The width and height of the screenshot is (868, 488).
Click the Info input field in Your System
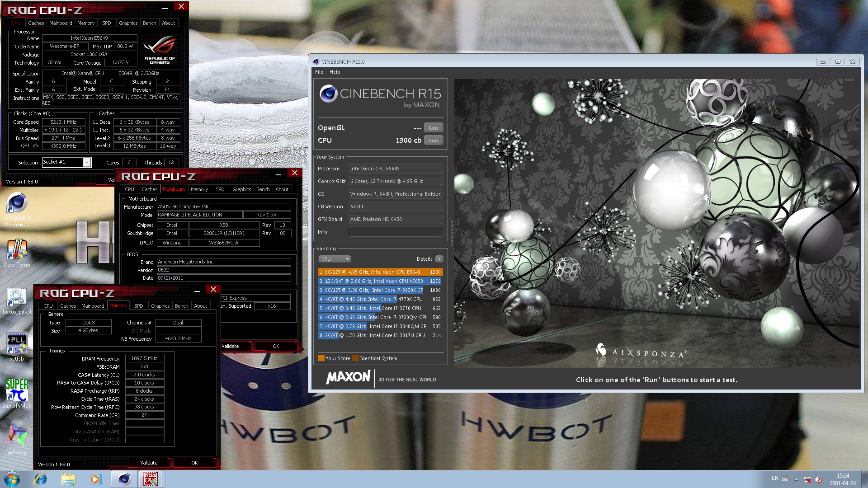click(x=396, y=232)
